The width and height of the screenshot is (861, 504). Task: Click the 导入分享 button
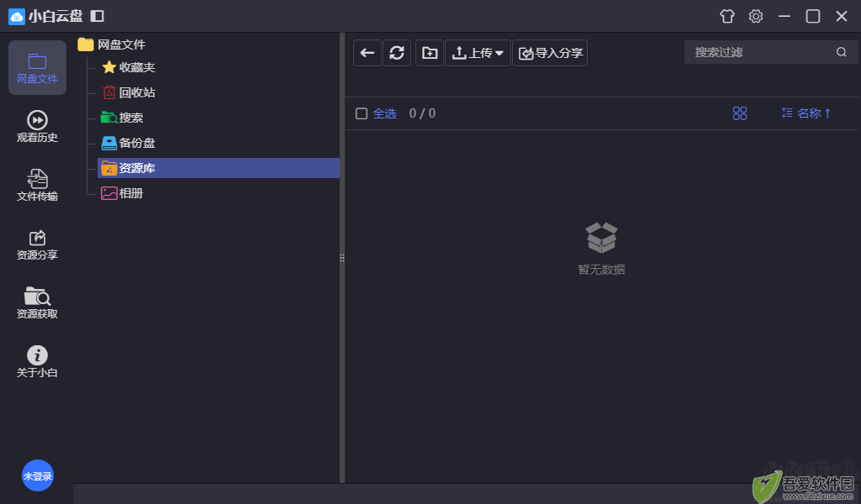click(x=550, y=53)
